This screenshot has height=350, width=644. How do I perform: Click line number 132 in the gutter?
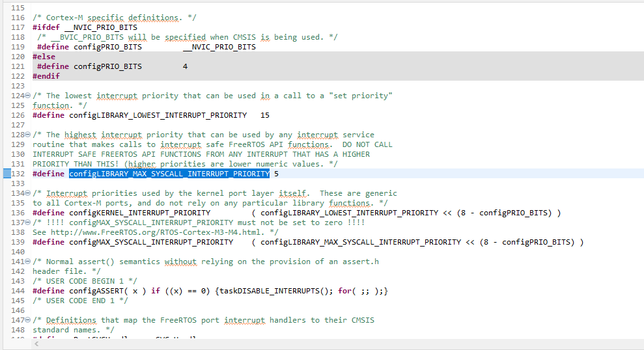pos(18,174)
